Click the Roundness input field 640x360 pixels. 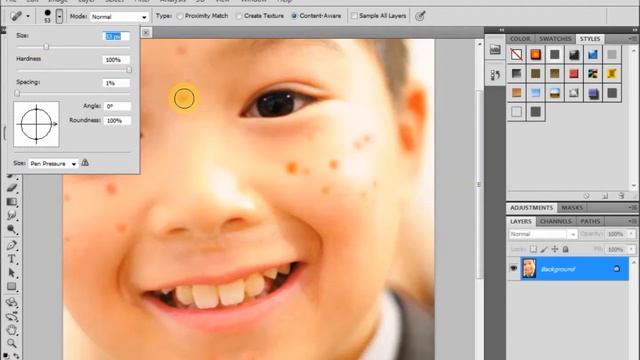coord(118,121)
